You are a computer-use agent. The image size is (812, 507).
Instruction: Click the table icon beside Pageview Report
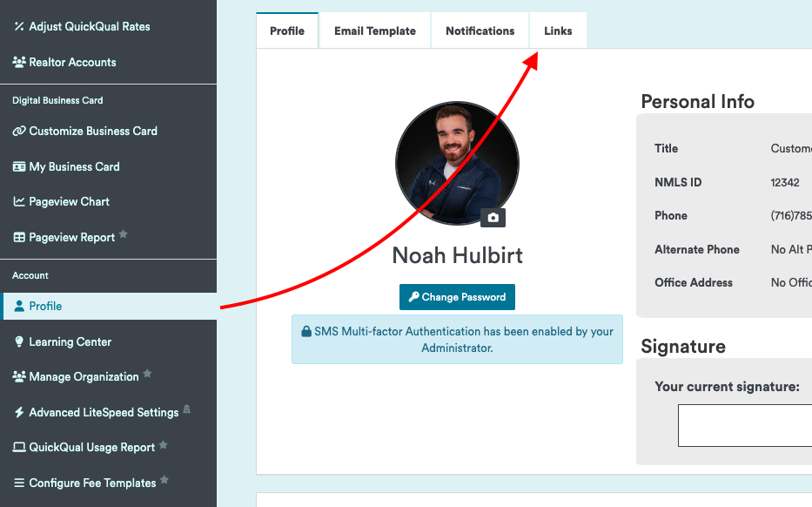(x=19, y=238)
